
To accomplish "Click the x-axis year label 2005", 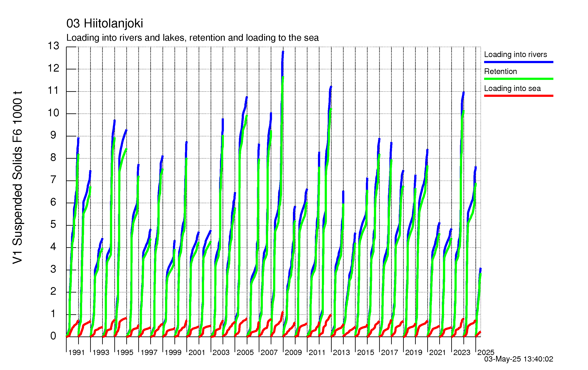I will click(x=245, y=352).
